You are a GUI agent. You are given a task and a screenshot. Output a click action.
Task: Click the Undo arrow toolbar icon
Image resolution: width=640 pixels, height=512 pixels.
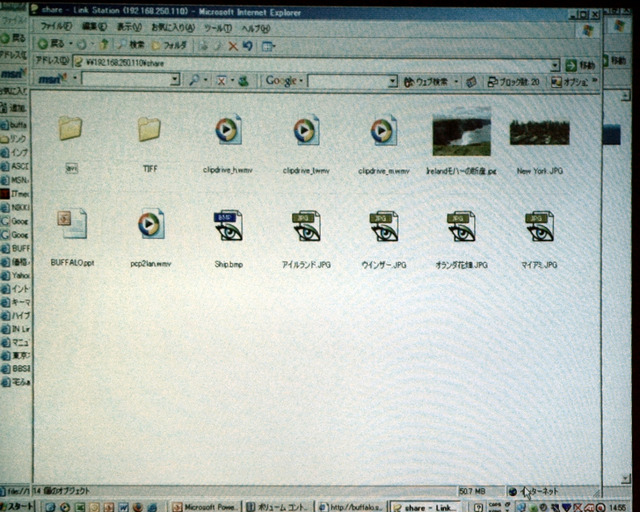248,46
